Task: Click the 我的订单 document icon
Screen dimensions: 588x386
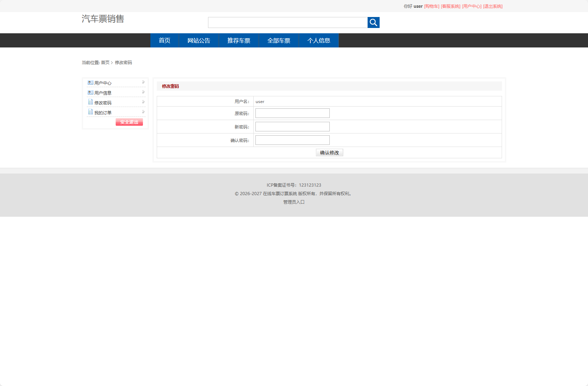Action: pos(91,112)
